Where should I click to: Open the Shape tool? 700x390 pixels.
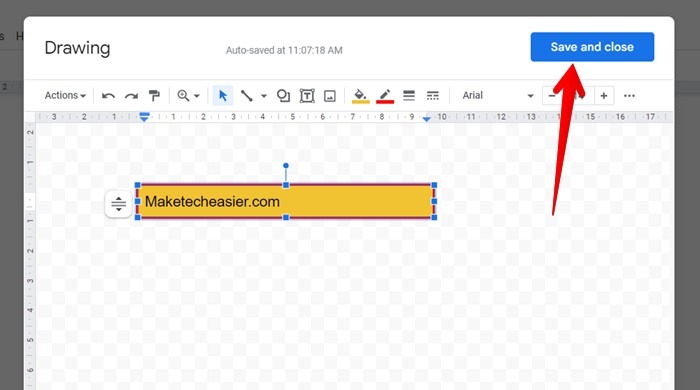click(283, 95)
